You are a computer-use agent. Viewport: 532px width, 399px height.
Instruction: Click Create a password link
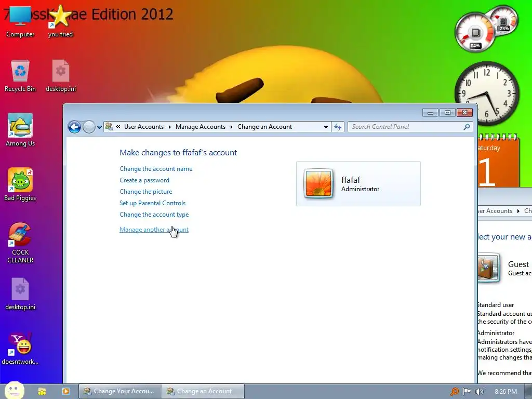tap(144, 180)
